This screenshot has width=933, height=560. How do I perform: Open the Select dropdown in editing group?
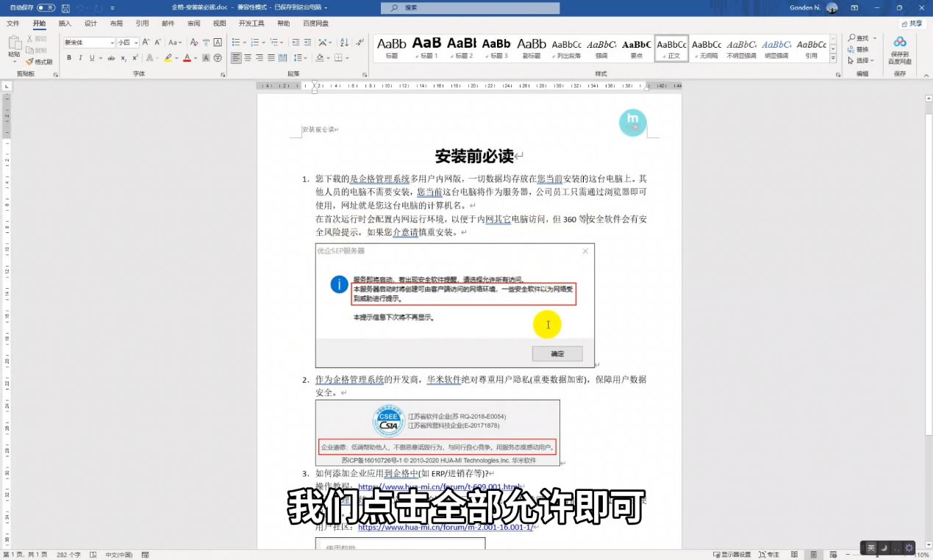[x=873, y=61]
